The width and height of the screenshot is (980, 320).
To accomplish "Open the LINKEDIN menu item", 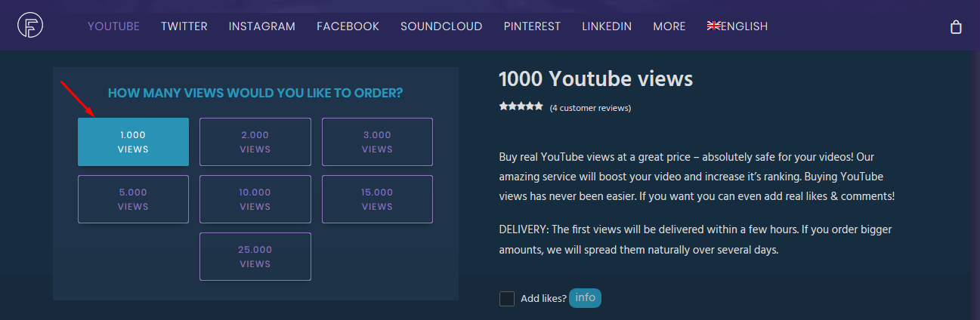I will (x=607, y=26).
